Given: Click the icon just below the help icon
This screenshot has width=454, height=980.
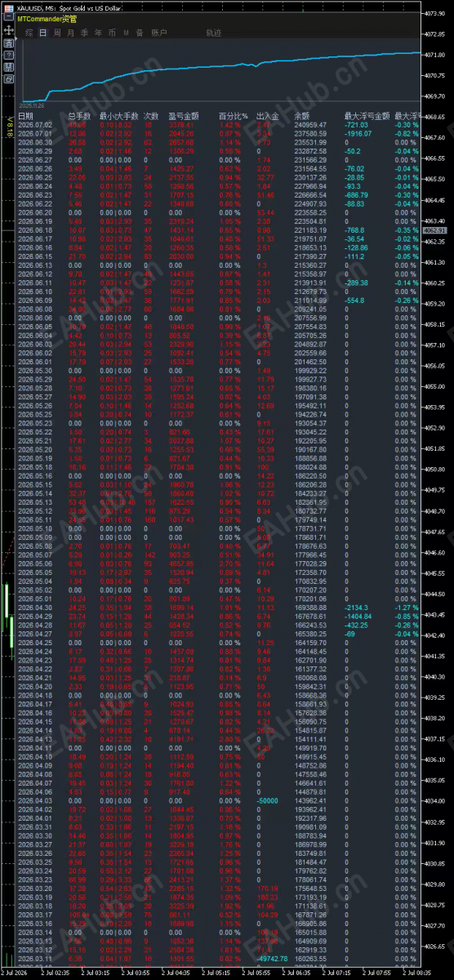Looking at the screenshot, I should pyautogui.click(x=8, y=67).
